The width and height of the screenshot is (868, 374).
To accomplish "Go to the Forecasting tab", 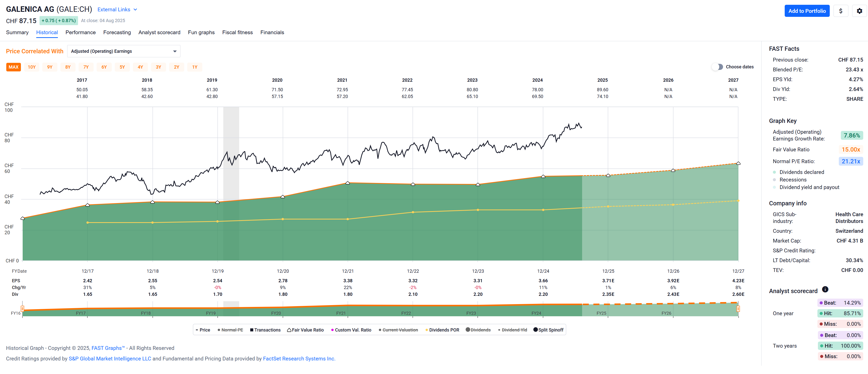I will click(117, 32).
